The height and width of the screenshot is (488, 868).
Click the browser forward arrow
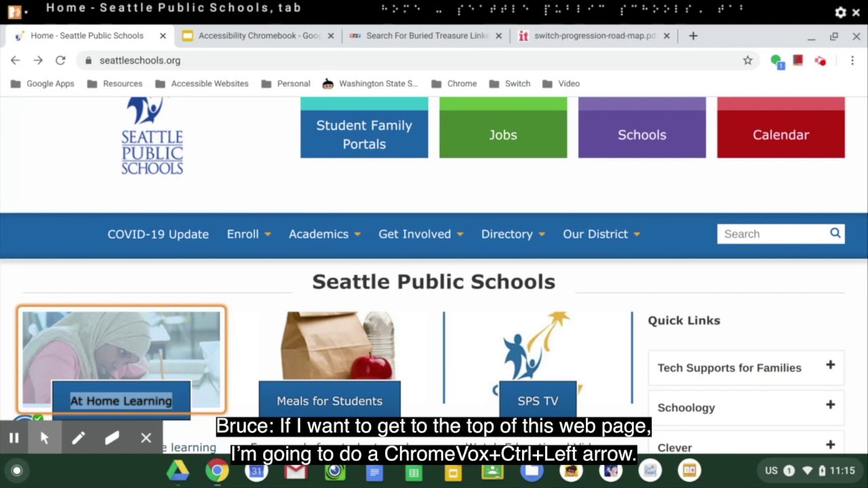click(x=38, y=60)
